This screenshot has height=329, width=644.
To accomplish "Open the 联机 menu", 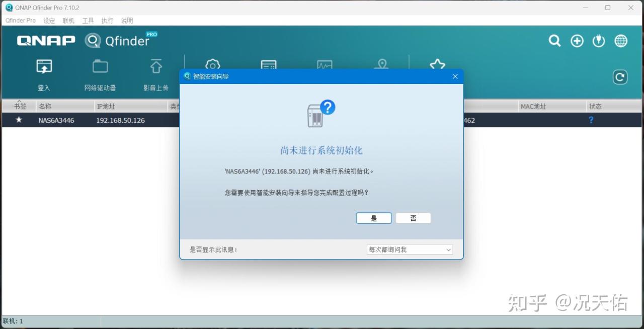I will pyautogui.click(x=68, y=21).
